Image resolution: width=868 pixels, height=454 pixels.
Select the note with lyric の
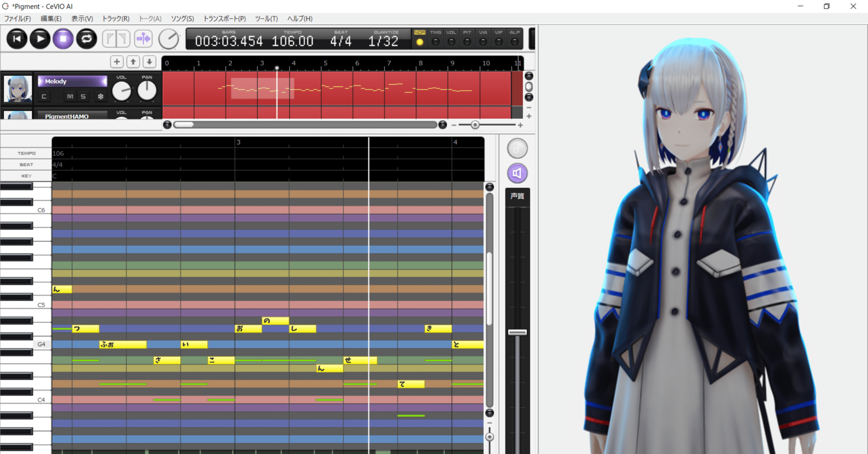pos(275,321)
